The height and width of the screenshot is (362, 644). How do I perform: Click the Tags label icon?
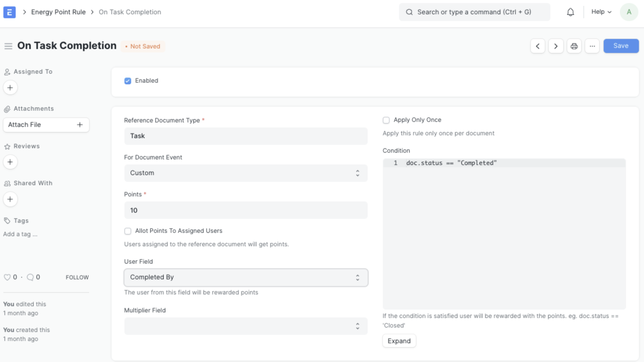7,221
